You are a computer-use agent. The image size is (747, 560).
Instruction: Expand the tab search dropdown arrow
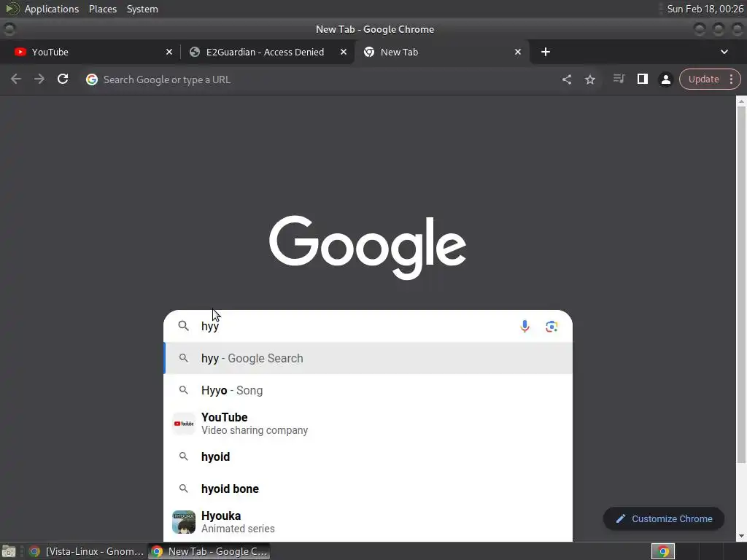point(724,52)
